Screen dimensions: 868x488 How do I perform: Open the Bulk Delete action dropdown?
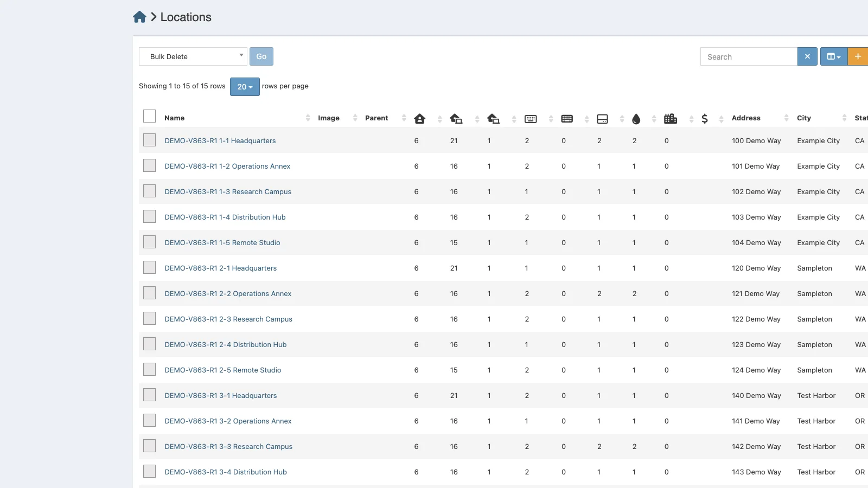193,56
